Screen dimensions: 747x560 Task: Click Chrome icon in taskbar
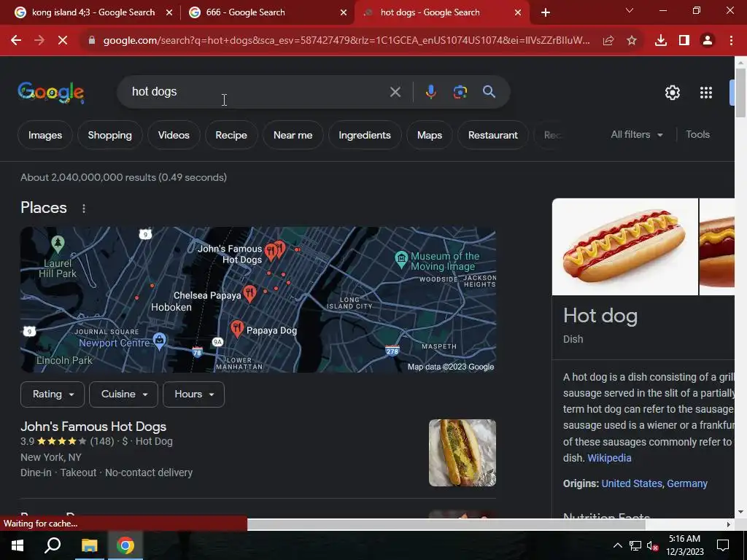tap(125, 545)
